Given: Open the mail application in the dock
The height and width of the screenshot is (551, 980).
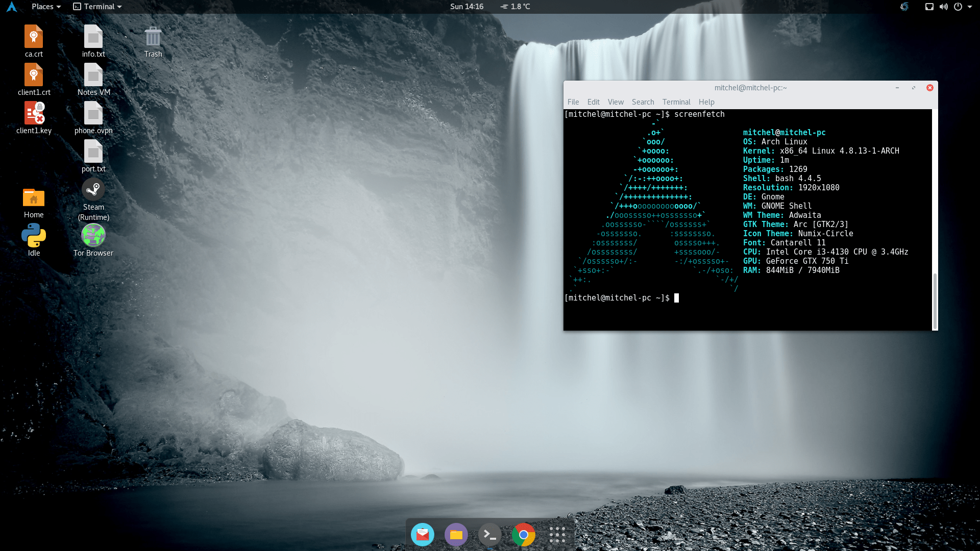Looking at the screenshot, I should 422,535.
